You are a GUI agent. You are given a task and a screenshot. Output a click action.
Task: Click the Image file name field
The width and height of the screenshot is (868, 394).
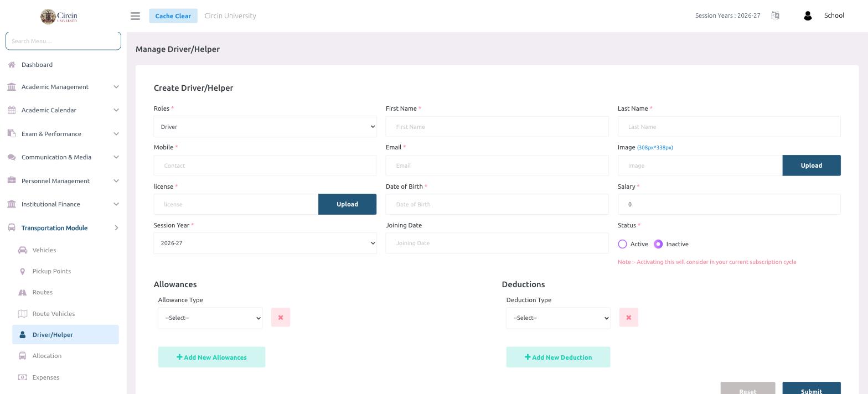click(700, 165)
